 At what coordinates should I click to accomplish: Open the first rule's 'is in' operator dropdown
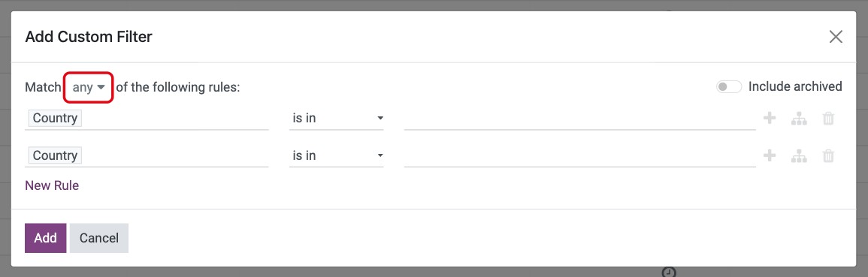(337, 119)
